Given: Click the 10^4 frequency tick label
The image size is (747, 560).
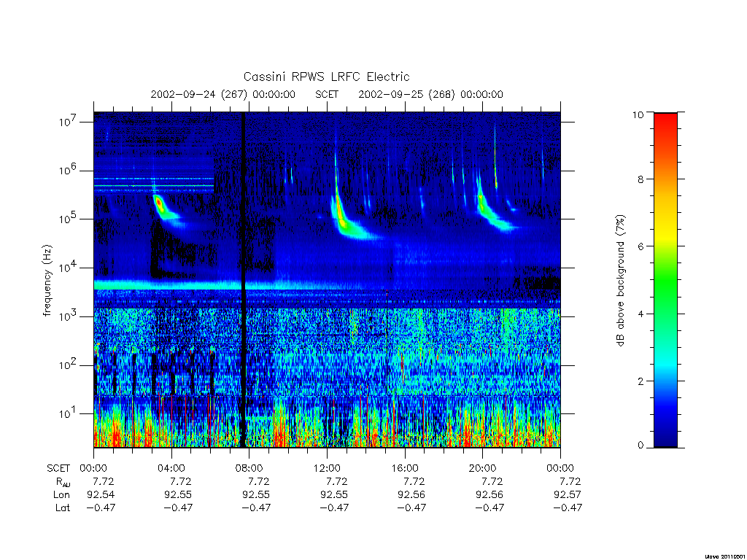Looking at the screenshot, I should [x=68, y=267].
